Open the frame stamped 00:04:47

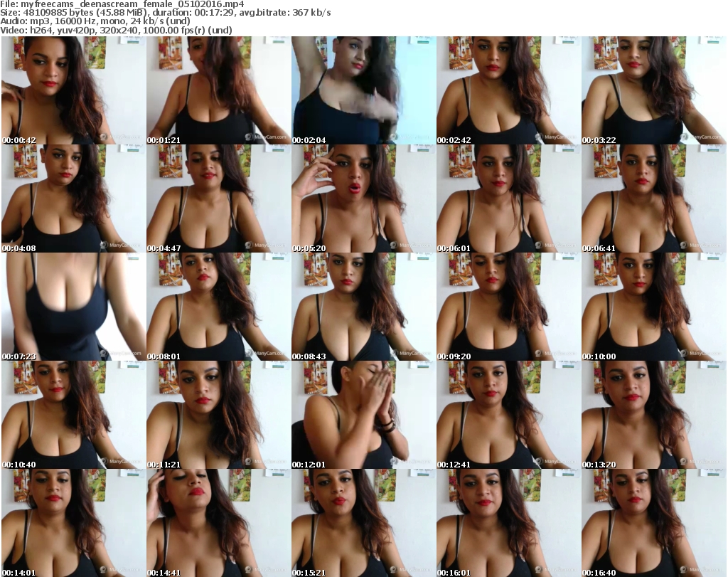coord(219,198)
